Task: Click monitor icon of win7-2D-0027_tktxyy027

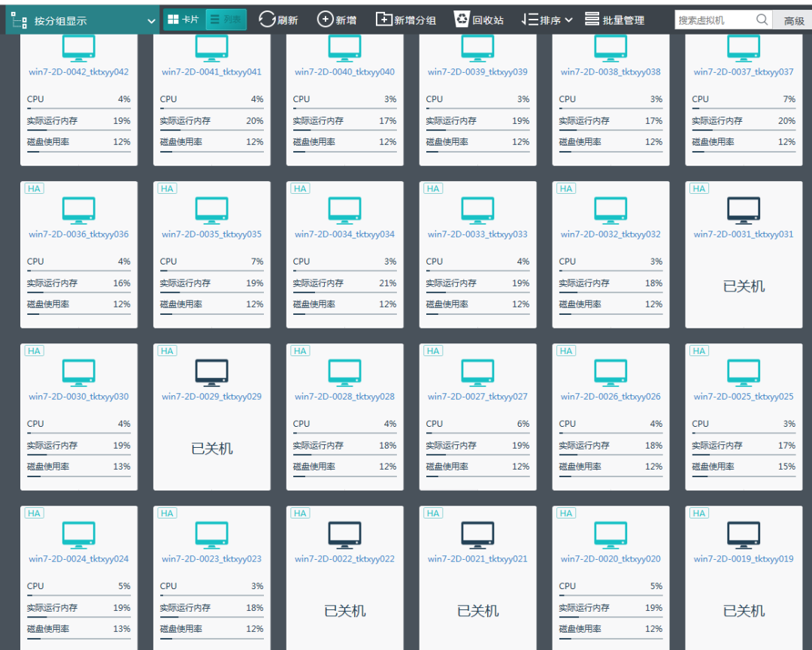Action: [x=477, y=373]
